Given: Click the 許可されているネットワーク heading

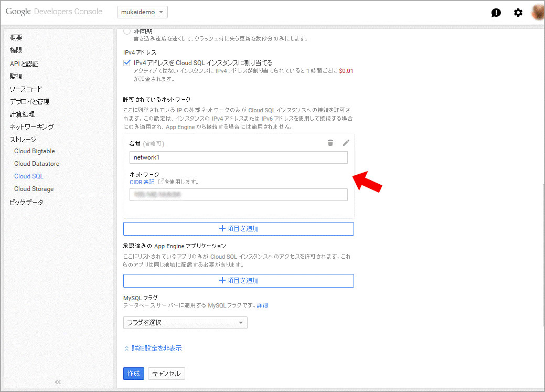Looking at the screenshot, I should pyautogui.click(x=157, y=100).
